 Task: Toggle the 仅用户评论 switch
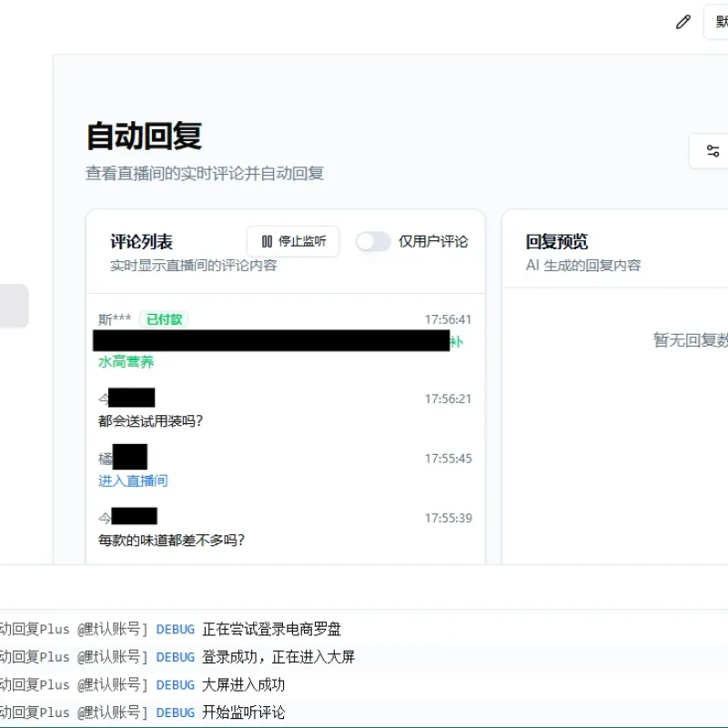(x=373, y=241)
